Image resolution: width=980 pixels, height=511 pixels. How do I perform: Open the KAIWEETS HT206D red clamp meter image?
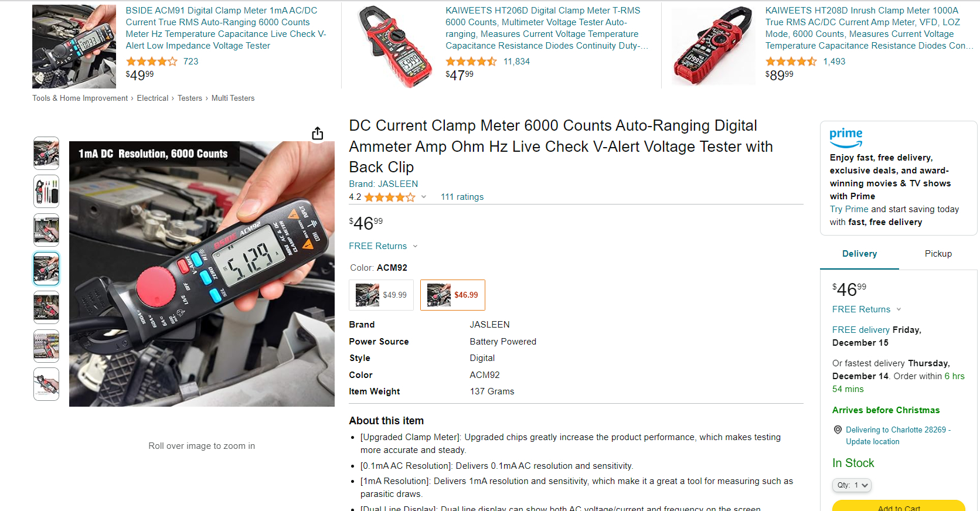pyautogui.click(x=394, y=46)
